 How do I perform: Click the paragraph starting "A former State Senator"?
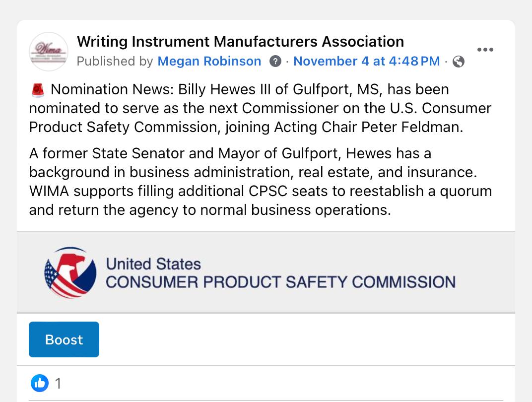coord(230,153)
